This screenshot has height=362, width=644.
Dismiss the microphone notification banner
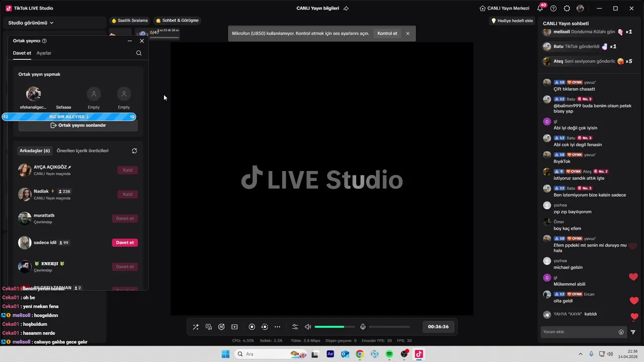click(408, 33)
